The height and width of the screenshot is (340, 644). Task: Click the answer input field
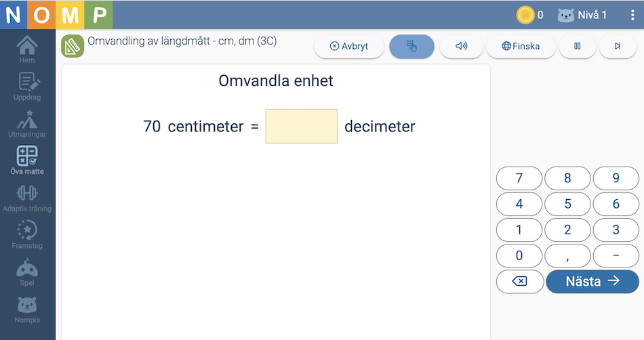tap(302, 127)
